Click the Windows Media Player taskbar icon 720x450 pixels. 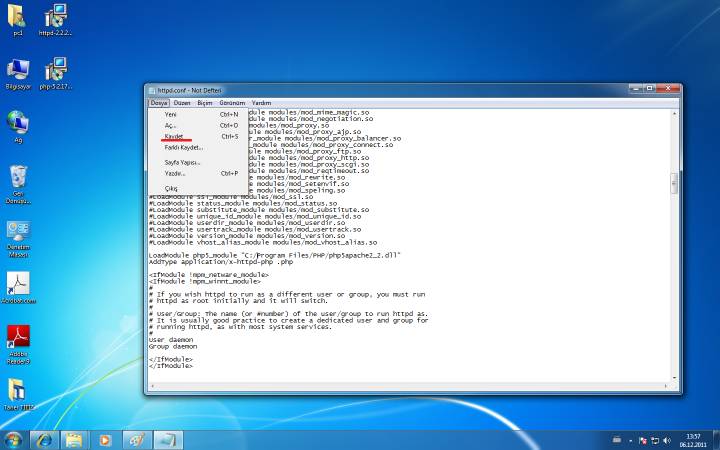tap(103, 439)
